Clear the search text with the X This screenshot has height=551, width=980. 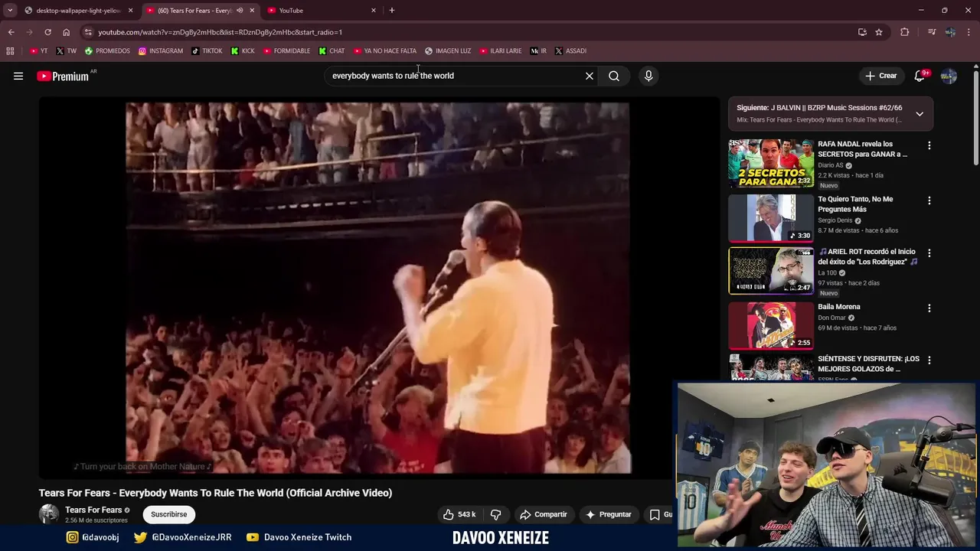[590, 76]
